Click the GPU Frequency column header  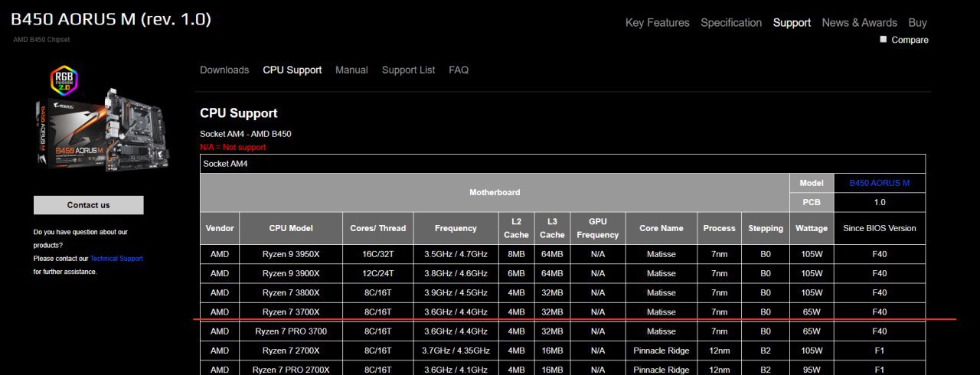598,228
